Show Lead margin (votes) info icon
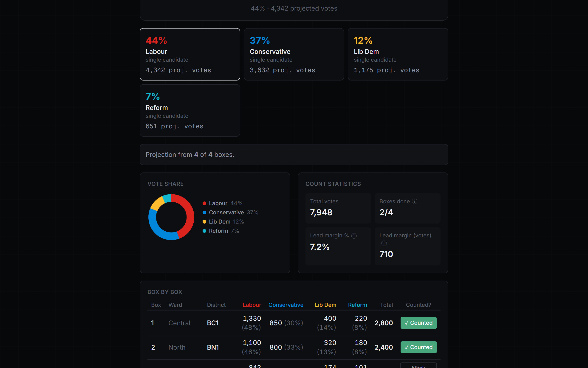This screenshot has width=588, height=368. point(384,243)
